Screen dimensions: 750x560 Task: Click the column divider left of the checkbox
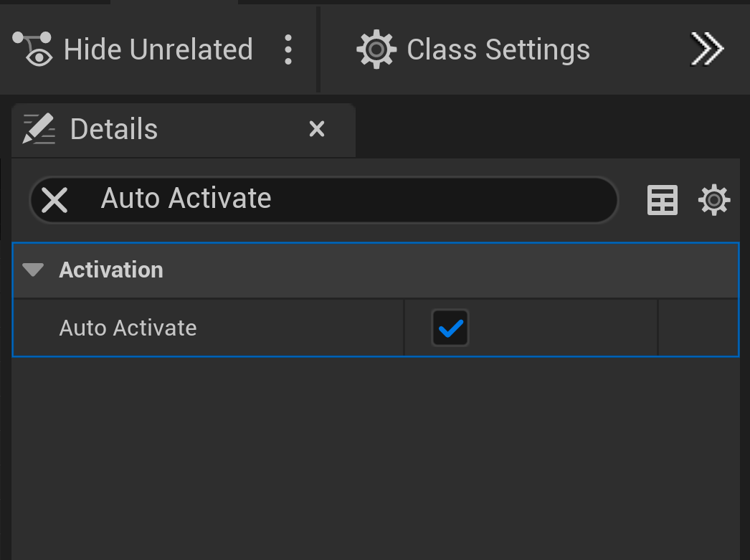404,328
